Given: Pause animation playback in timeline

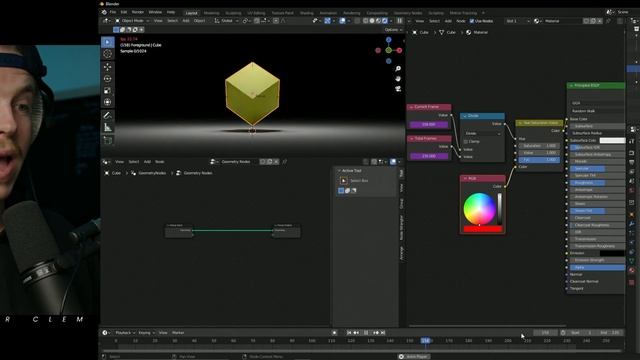Looking at the screenshot, I should pos(366,333).
